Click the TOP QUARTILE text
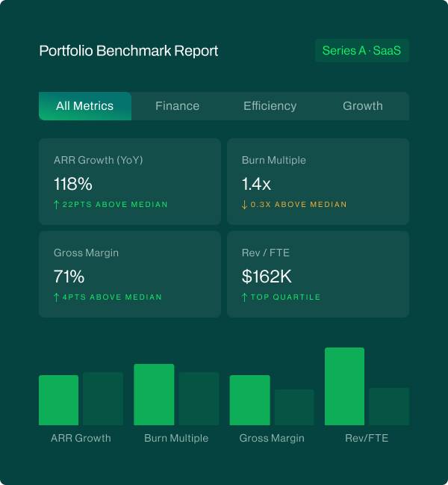The width and height of the screenshot is (448, 485). (285, 297)
